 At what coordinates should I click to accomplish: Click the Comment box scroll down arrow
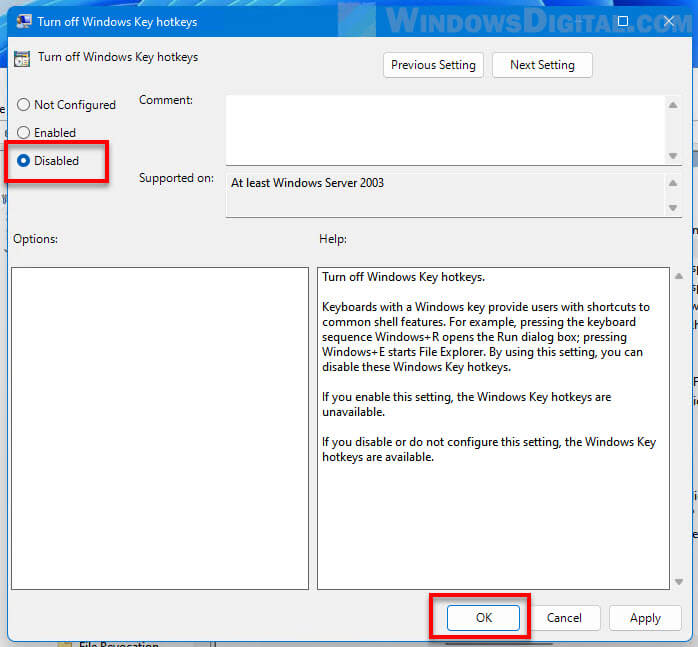(x=673, y=156)
